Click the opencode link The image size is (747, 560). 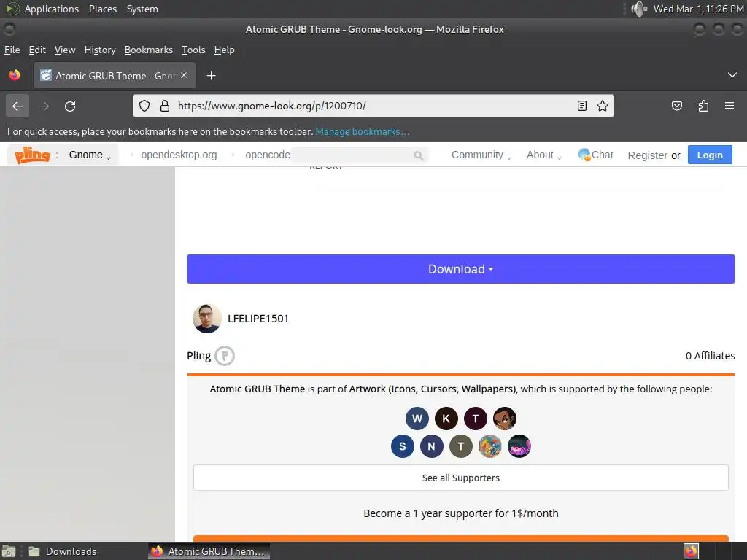click(x=267, y=155)
